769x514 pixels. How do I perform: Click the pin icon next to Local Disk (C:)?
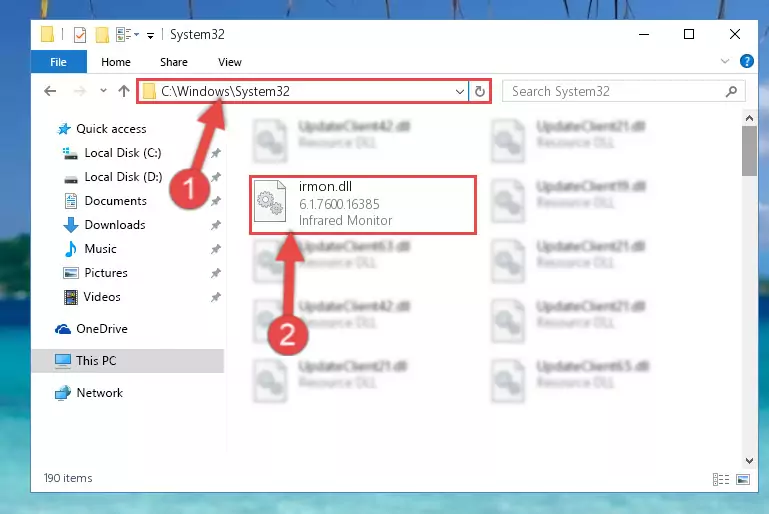coord(216,153)
